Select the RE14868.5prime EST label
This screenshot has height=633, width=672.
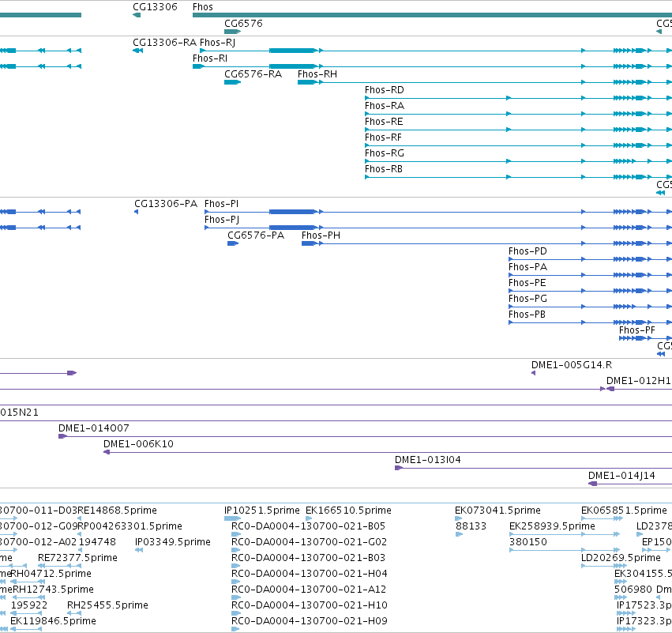117,511
